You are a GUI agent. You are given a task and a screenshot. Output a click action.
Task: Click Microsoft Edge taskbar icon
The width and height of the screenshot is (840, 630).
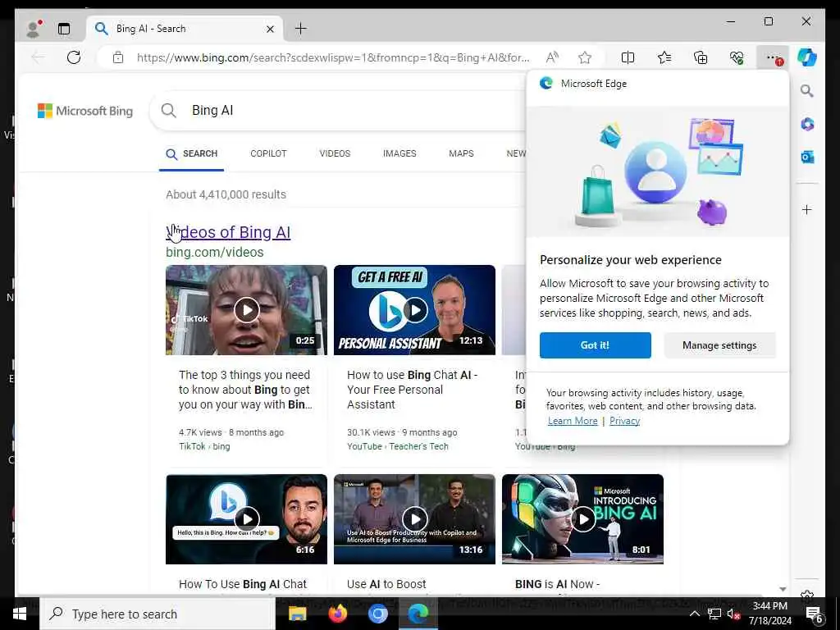(x=418, y=614)
